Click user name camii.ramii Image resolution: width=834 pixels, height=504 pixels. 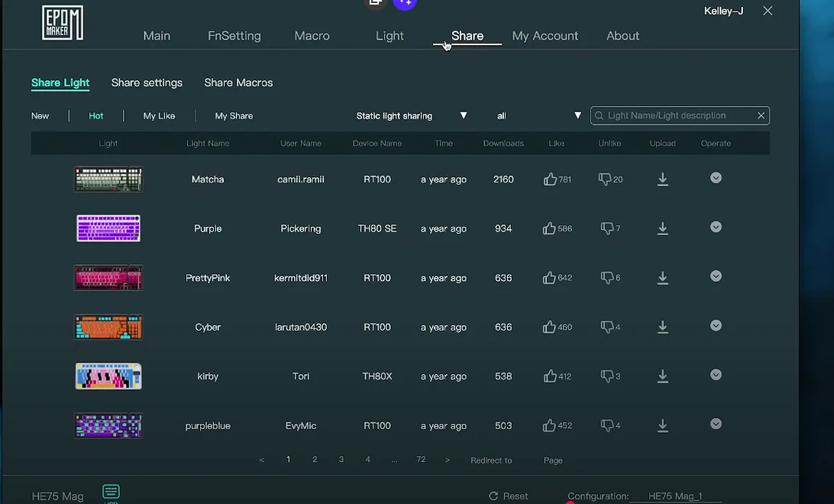point(300,179)
